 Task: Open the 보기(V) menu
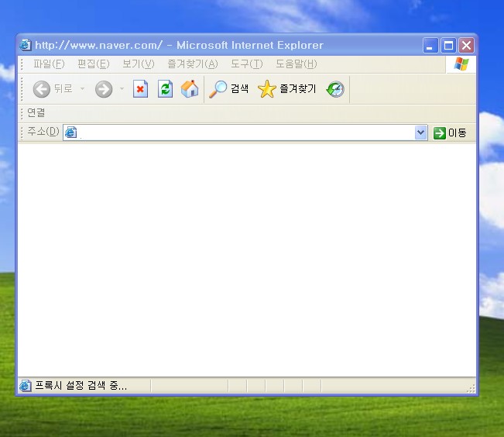point(139,64)
